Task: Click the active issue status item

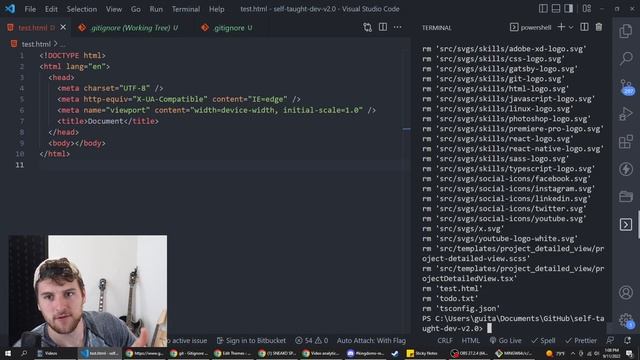Action: click(187, 340)
